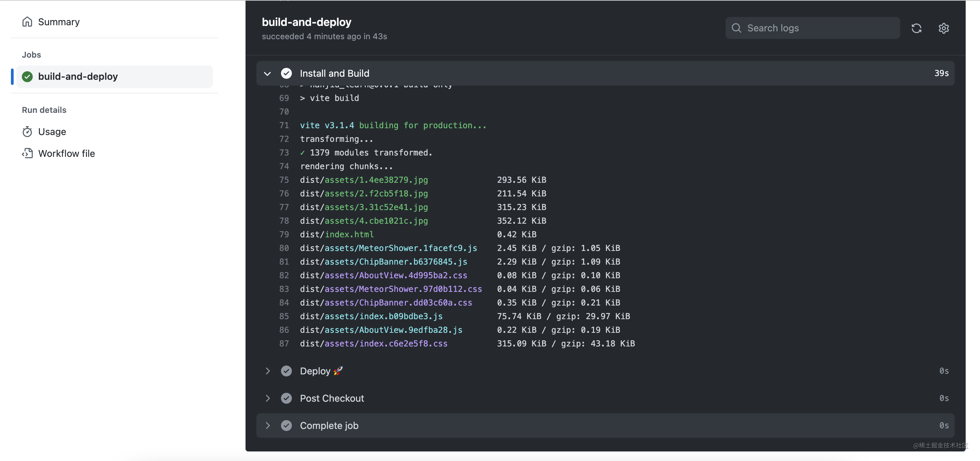Toggle the Post Checkout step success icon
The height and width of the screenshot is (461, 980).
[286, 398]
